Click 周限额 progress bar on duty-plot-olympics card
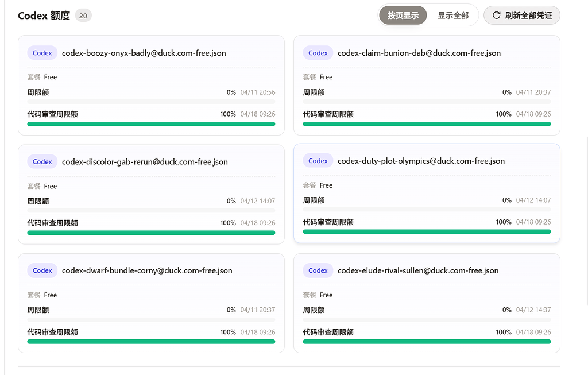Image resolution: width=588 pixels, height=375 pixels. [x=427, y=210]
